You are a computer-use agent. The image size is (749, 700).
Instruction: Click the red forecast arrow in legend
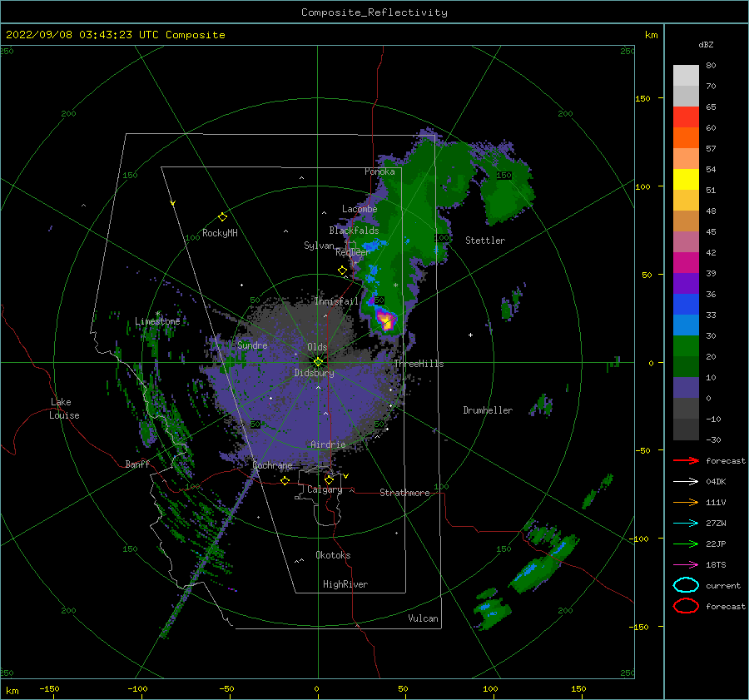(686, 460)
